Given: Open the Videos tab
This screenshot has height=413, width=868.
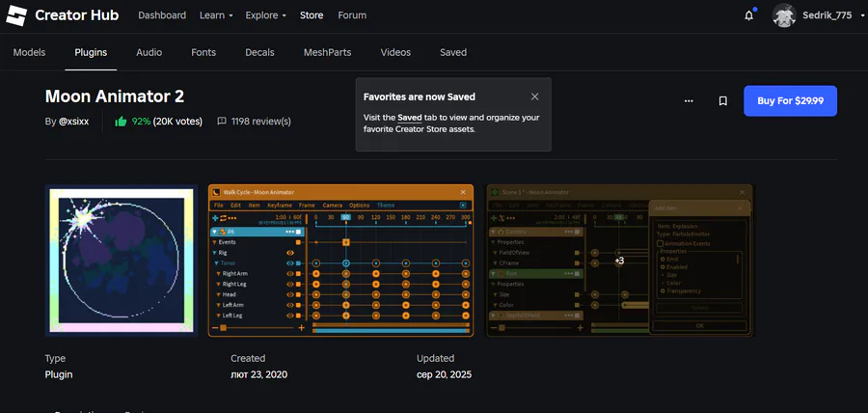Looking at the screenshot, I should tap(395, 52).
